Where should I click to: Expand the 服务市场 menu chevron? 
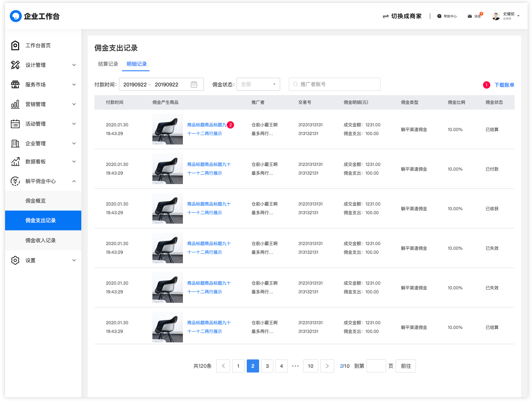[x=74, y=85]
